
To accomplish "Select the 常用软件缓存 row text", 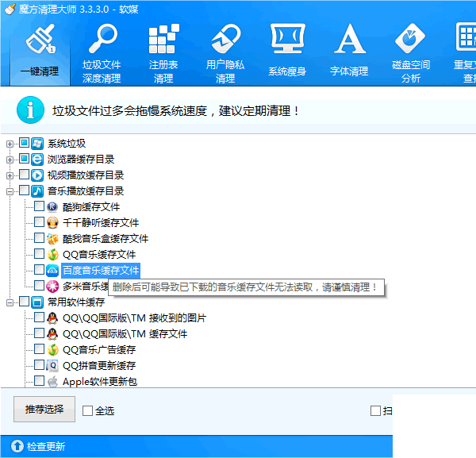I will click(76, 302).
